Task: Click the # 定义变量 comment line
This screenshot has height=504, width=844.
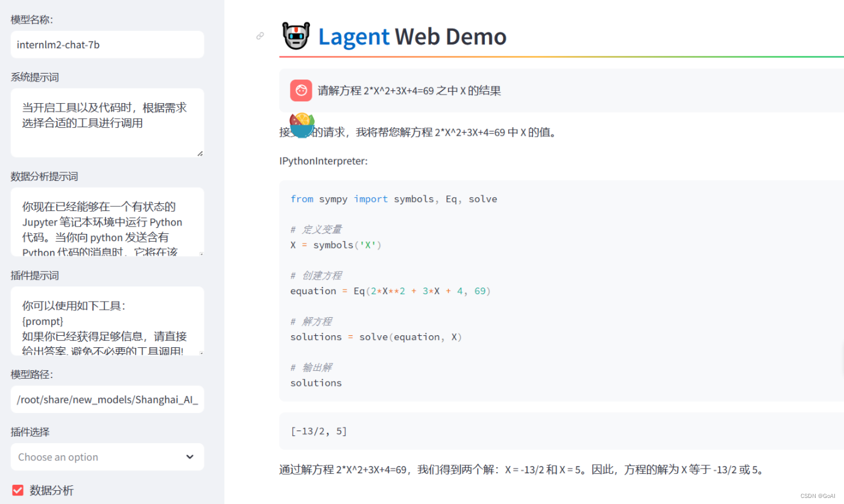Action: [316, 230]
